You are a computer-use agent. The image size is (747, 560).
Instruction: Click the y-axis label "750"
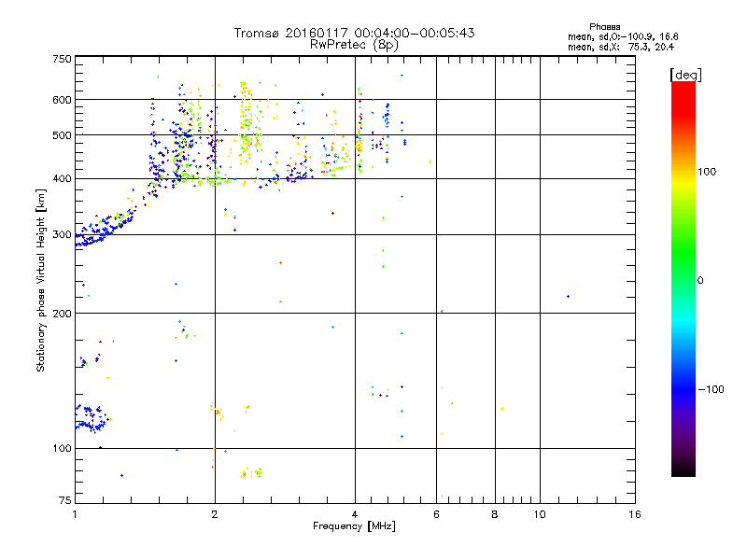(x=62, y=59)
